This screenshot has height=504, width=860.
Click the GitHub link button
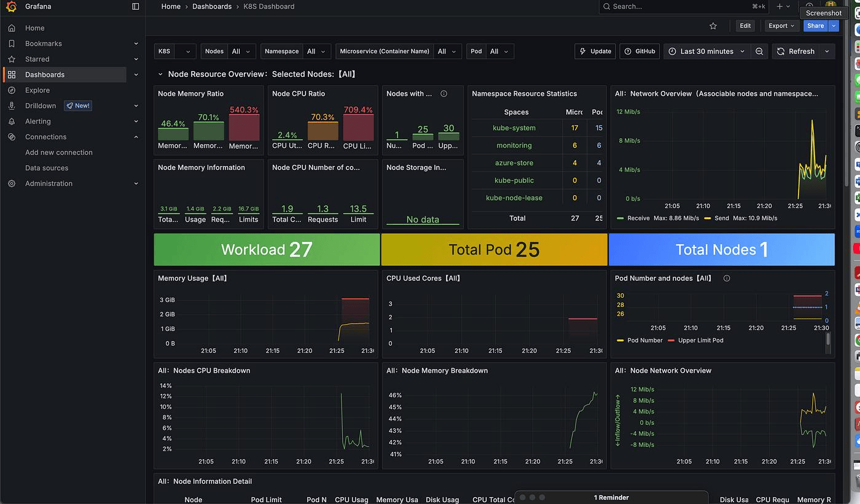(x=639, y=52)
